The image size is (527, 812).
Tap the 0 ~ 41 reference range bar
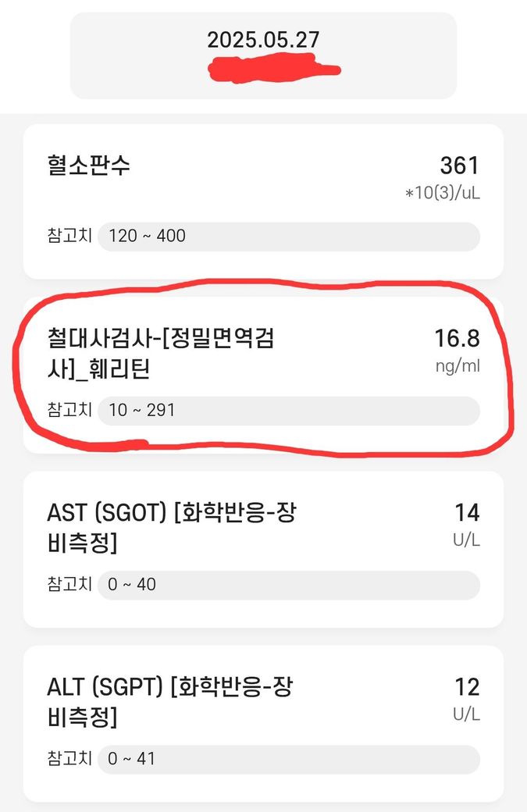pyautogui.click(x=288, y=758)
